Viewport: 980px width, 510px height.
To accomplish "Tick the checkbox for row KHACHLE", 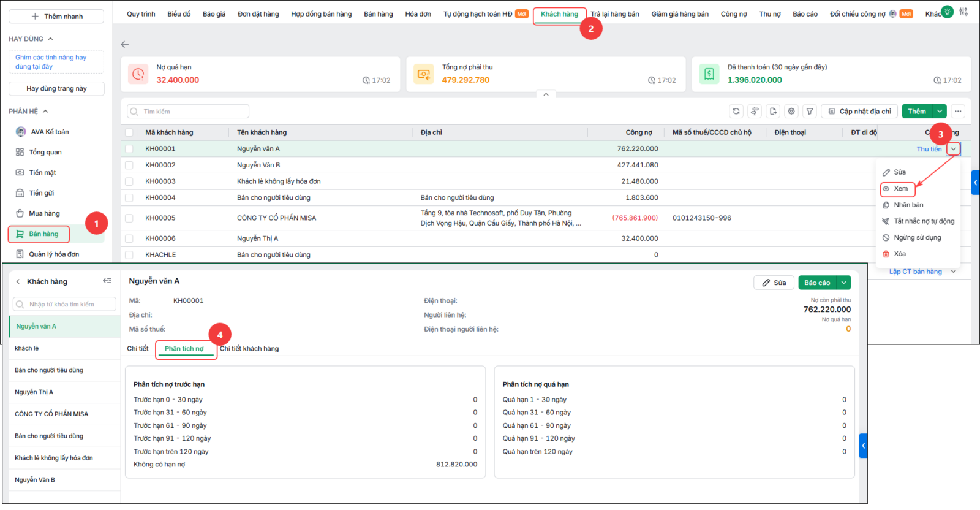I will tap(129, 255).
